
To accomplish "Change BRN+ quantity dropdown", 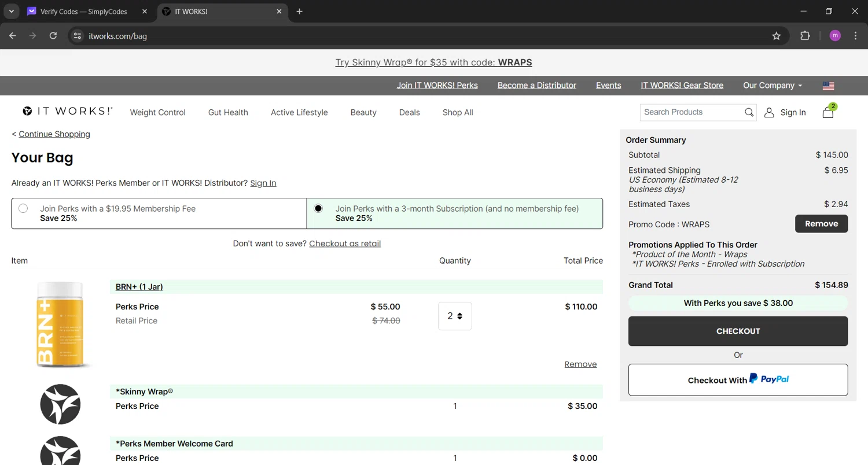I will coord(455,316).
